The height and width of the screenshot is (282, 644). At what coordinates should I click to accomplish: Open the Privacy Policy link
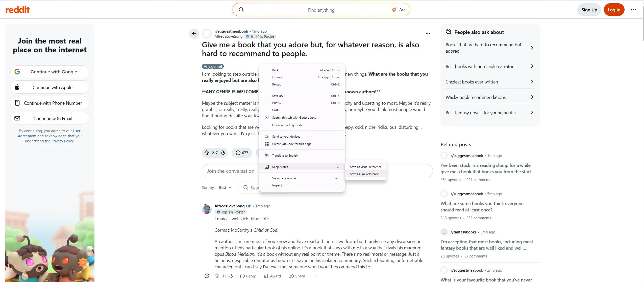click(63, 141)
